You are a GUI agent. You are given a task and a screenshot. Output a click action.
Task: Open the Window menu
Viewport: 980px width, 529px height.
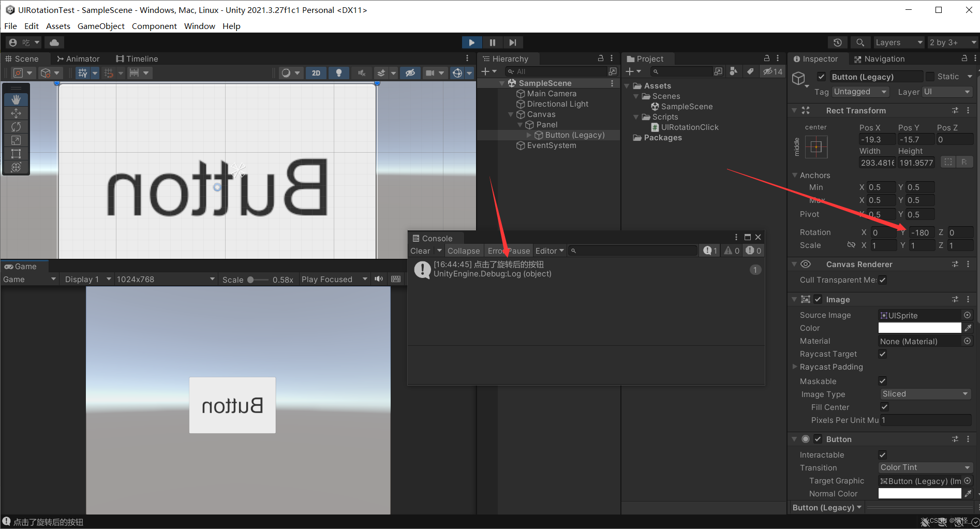[199, 26]
